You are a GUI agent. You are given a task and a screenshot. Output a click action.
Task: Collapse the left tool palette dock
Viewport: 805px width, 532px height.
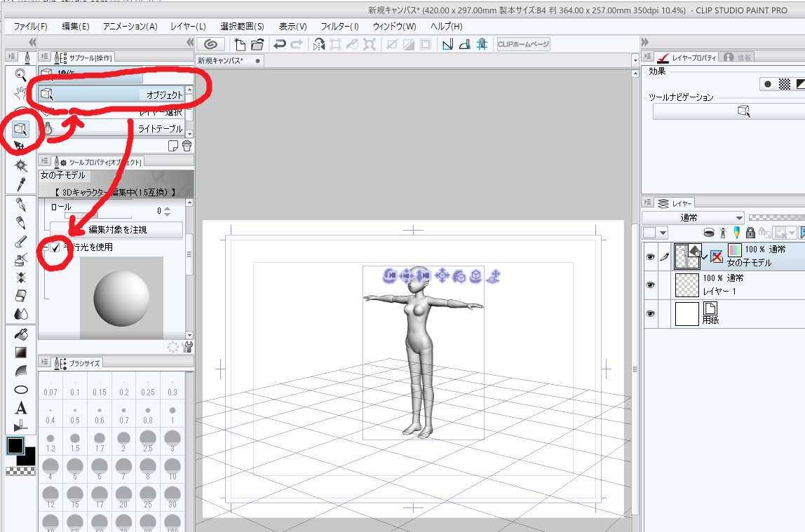32,42
